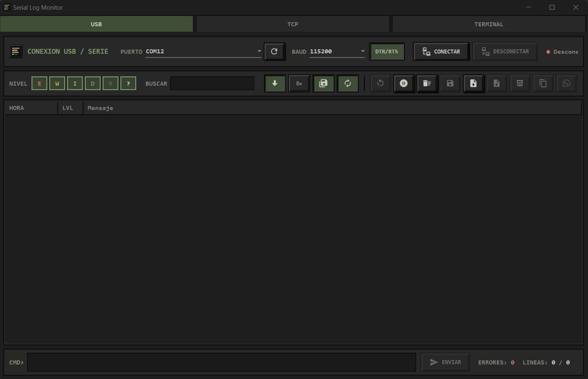Toggle the DTR/RTS option

point(387,52)
